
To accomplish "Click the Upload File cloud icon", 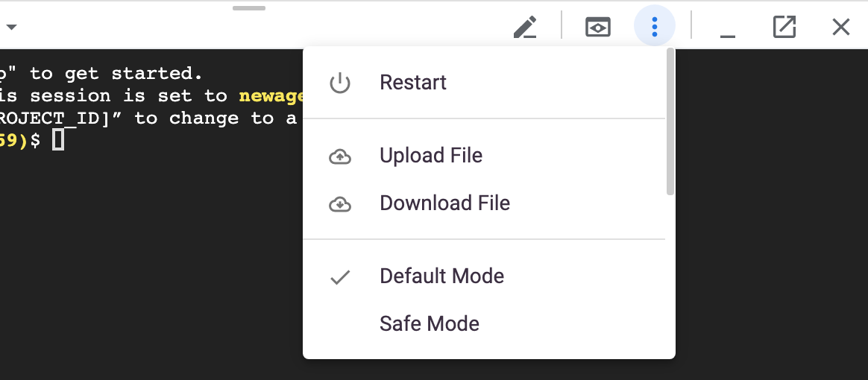I will (x=340, y=156).
